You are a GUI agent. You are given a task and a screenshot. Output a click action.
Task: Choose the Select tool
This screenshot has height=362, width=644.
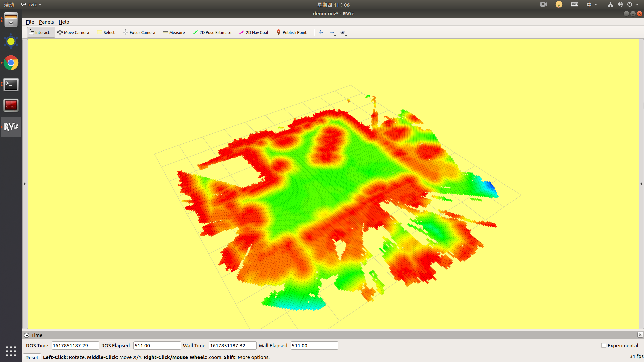click(x=106, y=32)
